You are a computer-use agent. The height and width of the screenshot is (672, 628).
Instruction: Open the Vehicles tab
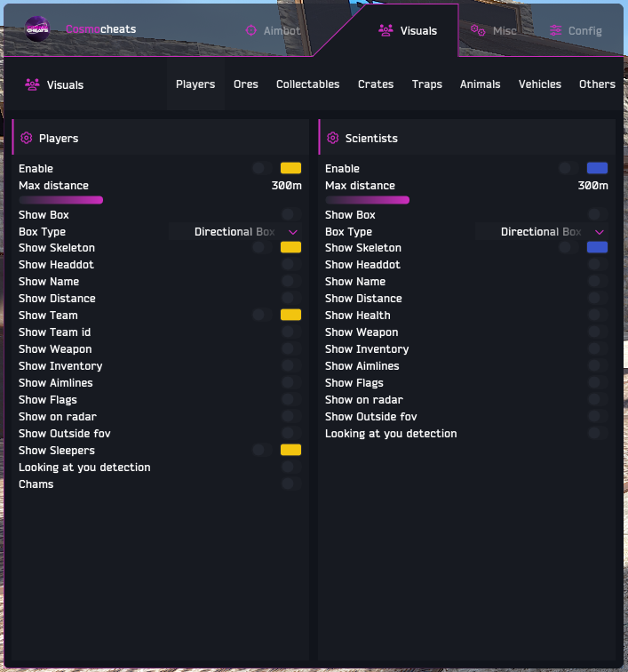tap(540, 84)
